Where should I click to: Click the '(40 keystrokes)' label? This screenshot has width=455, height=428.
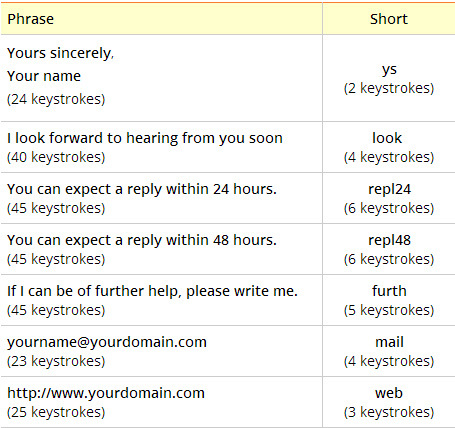pos(56,157)
